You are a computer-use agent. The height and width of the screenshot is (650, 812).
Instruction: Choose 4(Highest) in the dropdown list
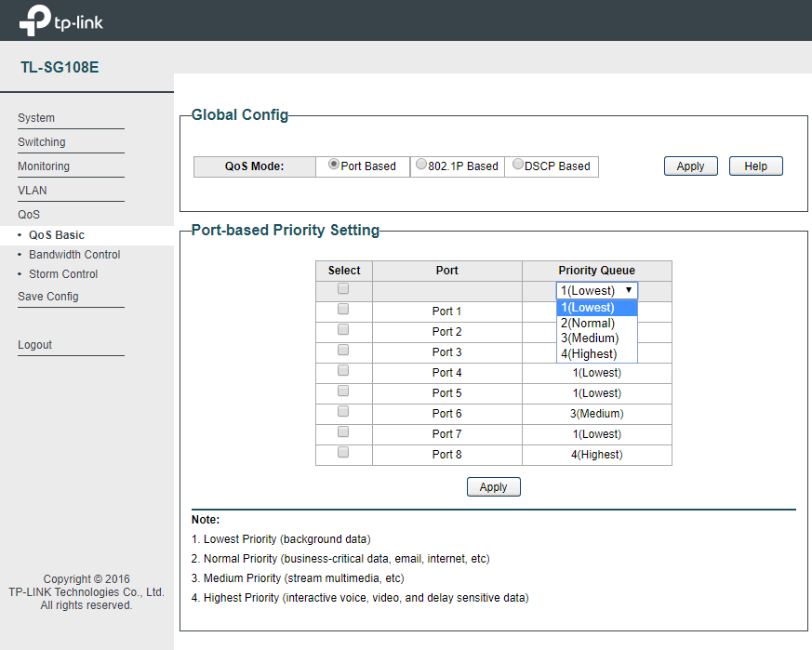pos(596,354)
